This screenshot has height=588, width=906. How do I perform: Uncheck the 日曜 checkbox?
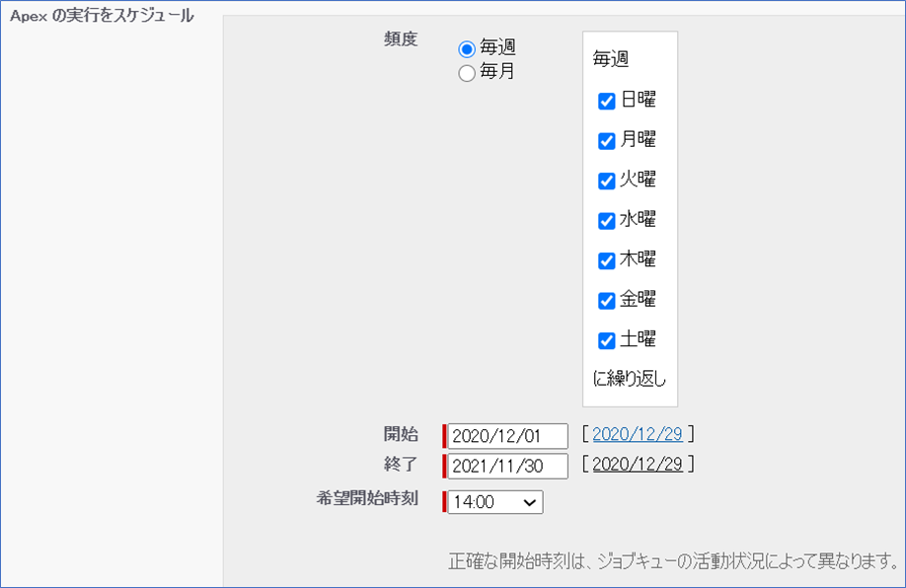click(x=607, y=102)
